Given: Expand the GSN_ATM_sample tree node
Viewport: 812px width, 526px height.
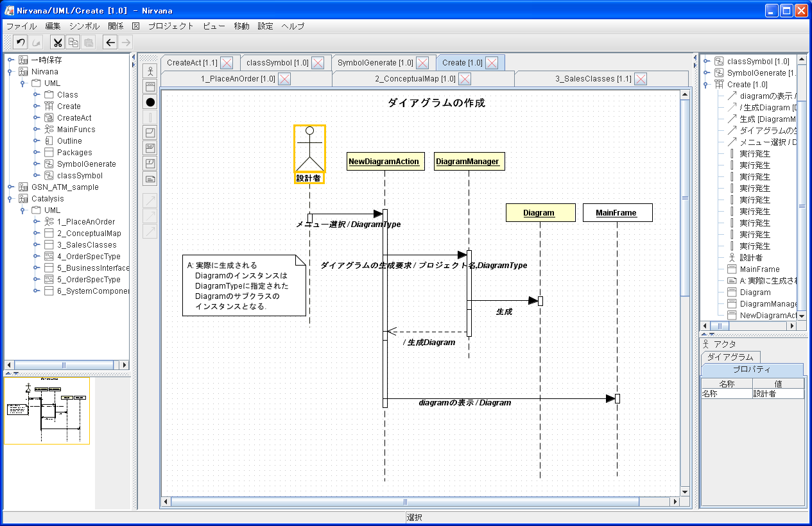Looking at the screenshot, I should [x=10, y=187].
